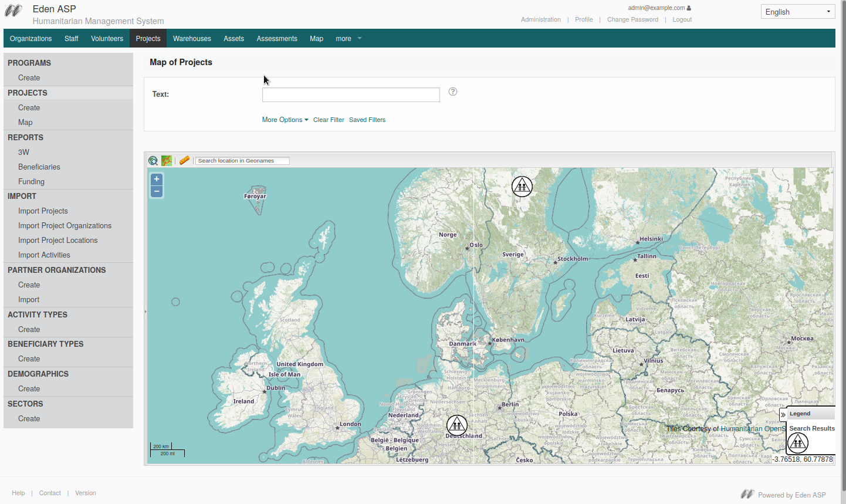846x504 pixels.
Task: Click the Contact footer link
Action: [50, 493]
